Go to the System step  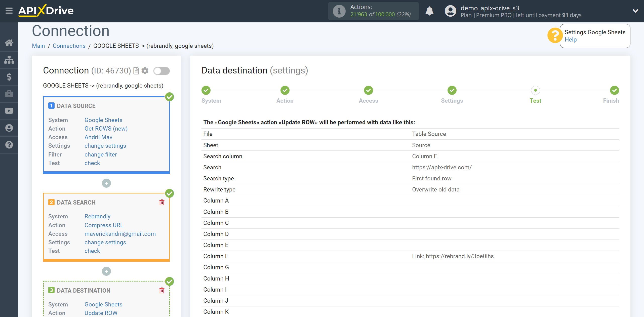pos(206,90)
